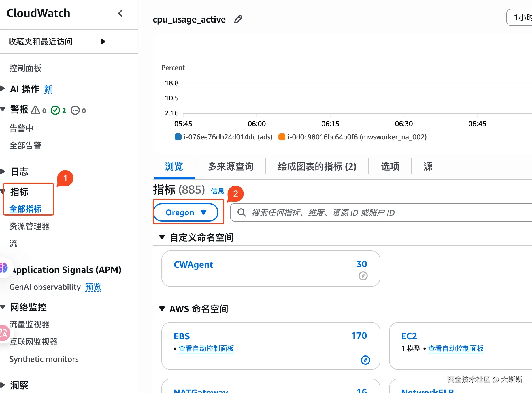Open EBS 查看自动控制面板 link
This screenshot has height=393, width=532.
(206, 349)
